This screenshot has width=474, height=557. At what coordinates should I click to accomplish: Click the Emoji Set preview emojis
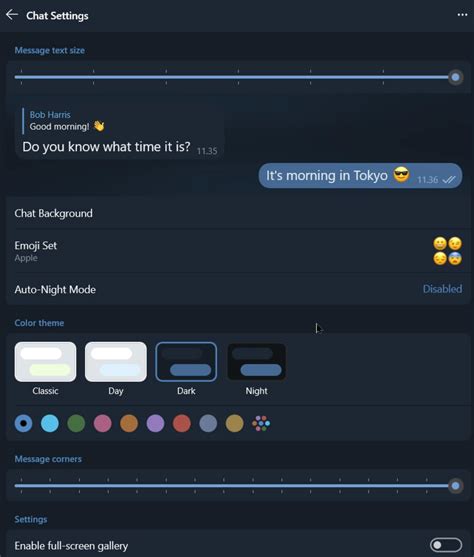coord(447,251)
